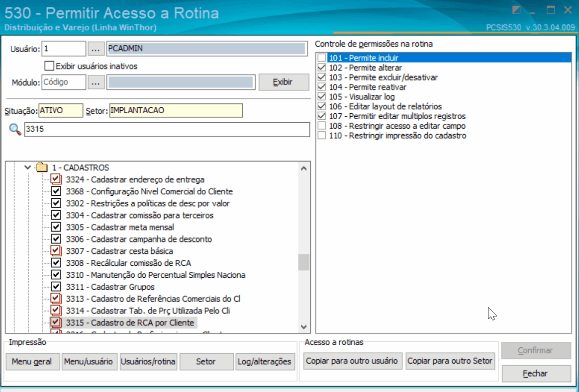579x392 pixels.
Task: Click the folder icon beside 1 - CADASTROS
Action: pos(42,168)
